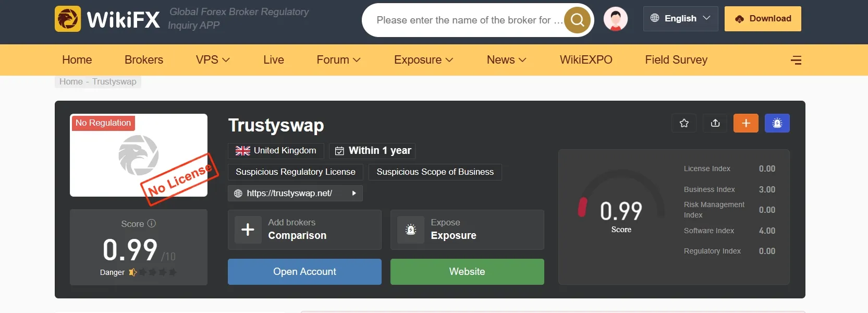Open the Brokers nav item
Image resolution: width=868 pixels, height=313 pixels.
click(144, 60)
